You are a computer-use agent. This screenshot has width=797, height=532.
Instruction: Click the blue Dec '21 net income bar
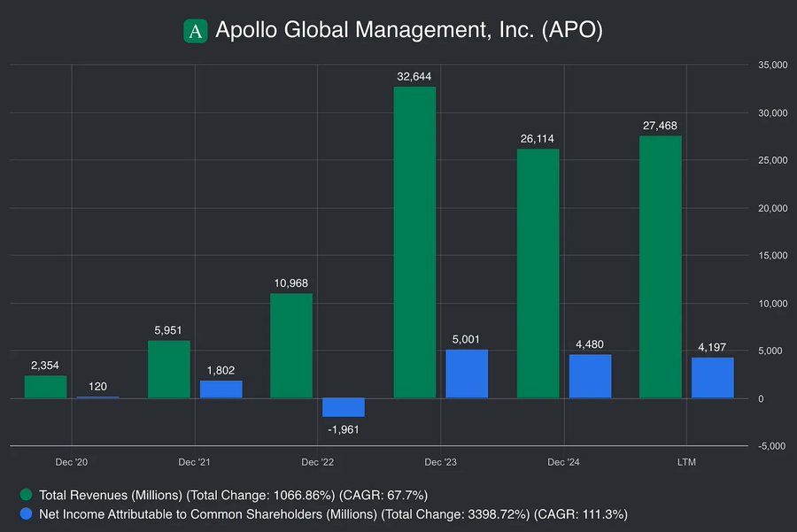click(x=221, y=389)
